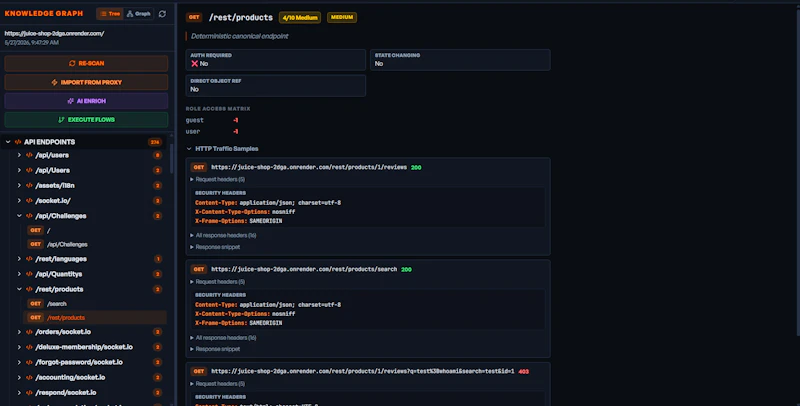Click guest row in Role Access Matrix
The image size is (800, 406).
(x=212, y=120)
